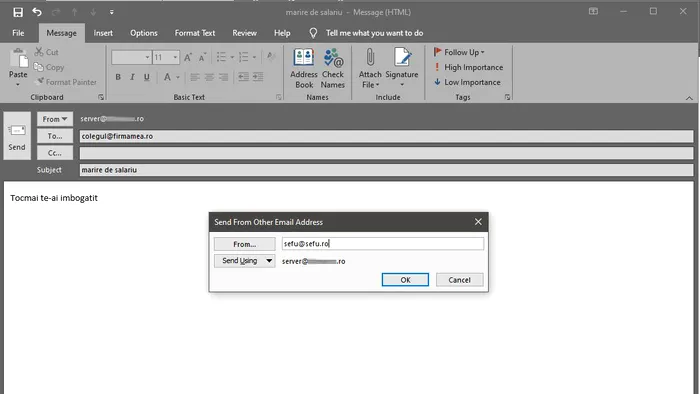Viewport: 700px width, 394px height.
Task: Align text left
Action: 195,77
